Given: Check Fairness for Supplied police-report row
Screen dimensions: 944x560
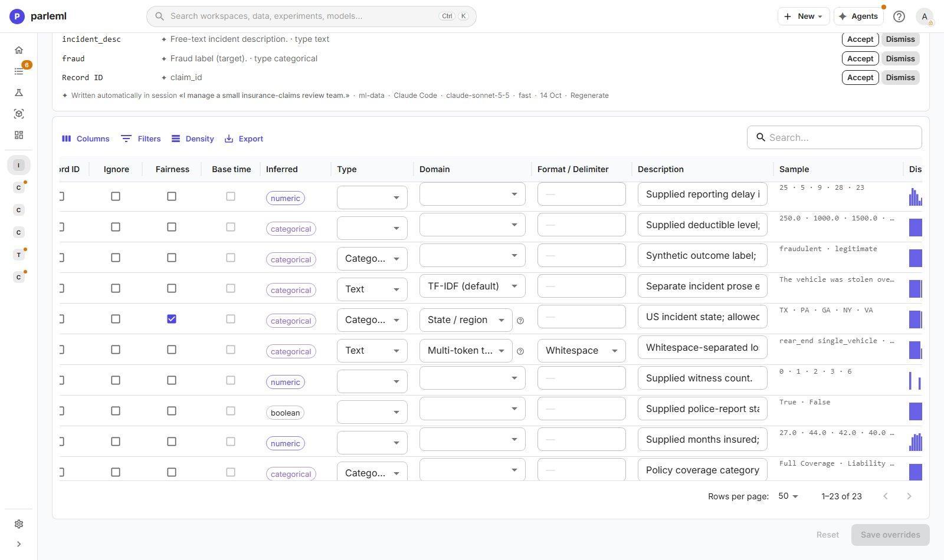Looking at the screenshot, I should tap(172, 411).
